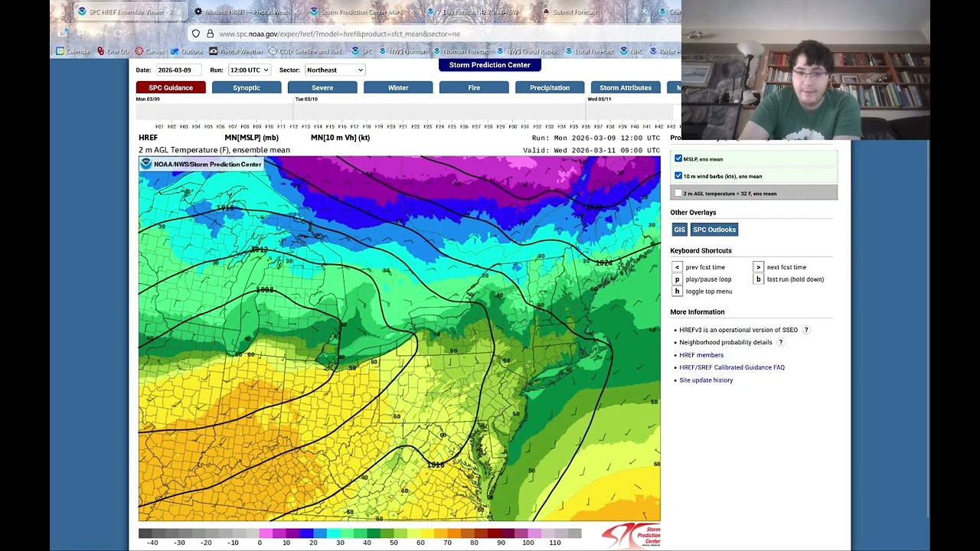Image resolution: width=980 pixels, height=551 pixels.
Task: Open the Fire product menu
Action: click(474, 87)
